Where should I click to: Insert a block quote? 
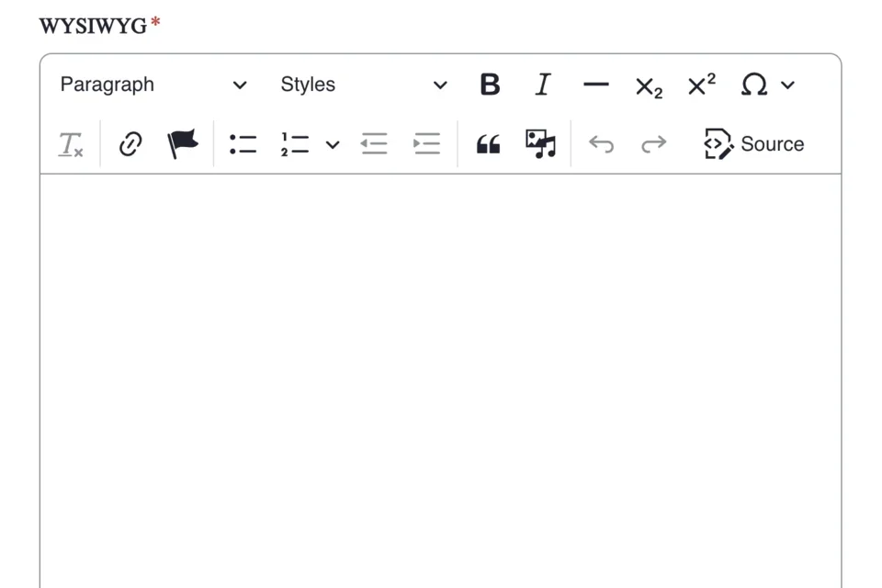(487, 143)
